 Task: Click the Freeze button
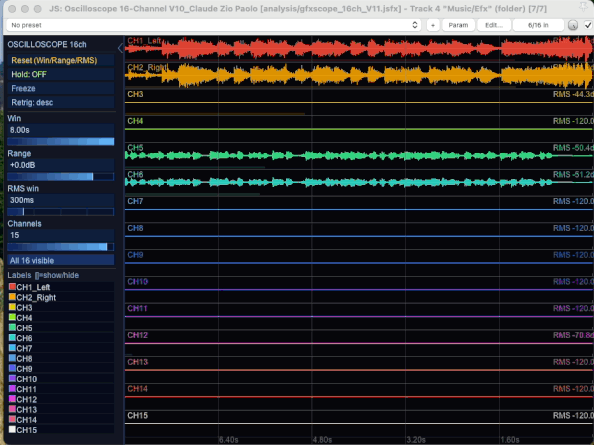[x=61, y=88]
